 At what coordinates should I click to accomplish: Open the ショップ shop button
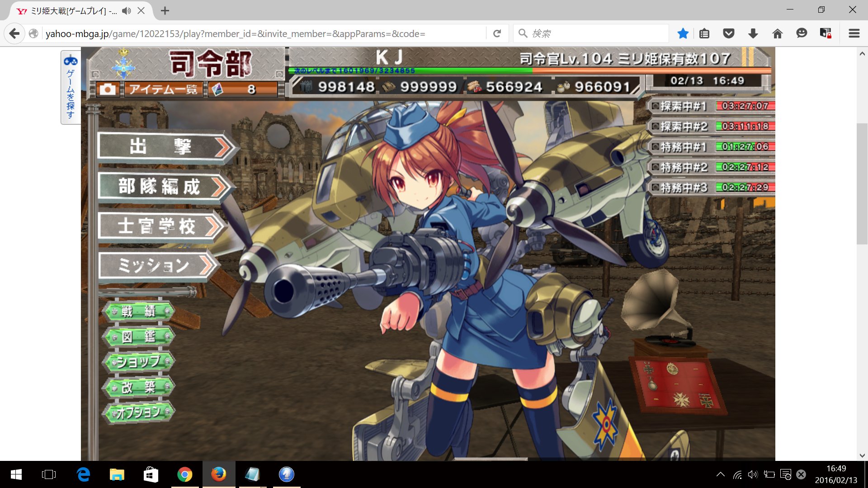(x=138, y=361)
